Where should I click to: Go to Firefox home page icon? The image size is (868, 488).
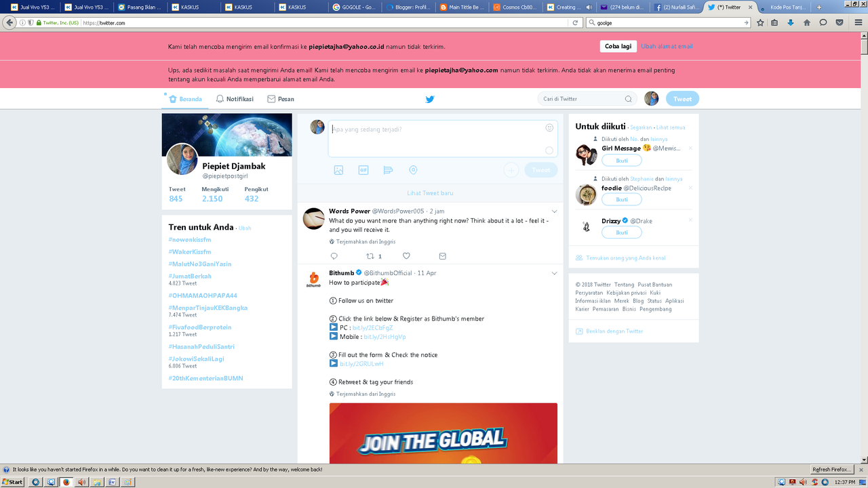coord(807,22)
